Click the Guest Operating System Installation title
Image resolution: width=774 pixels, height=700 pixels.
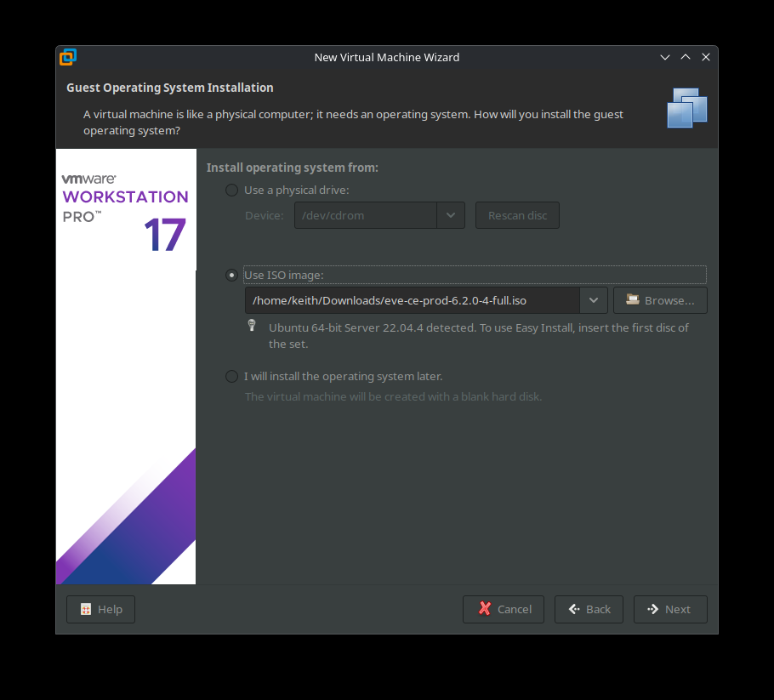170,88
